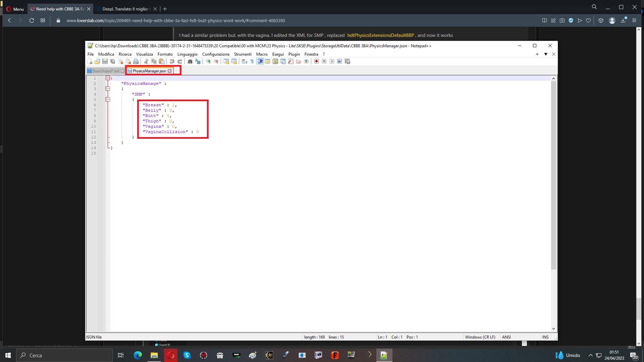Image resolution: width=644 pixels, height=362 pixels.
Task: Open the File menu in Notepad++
Action: [x=91, y=54]
